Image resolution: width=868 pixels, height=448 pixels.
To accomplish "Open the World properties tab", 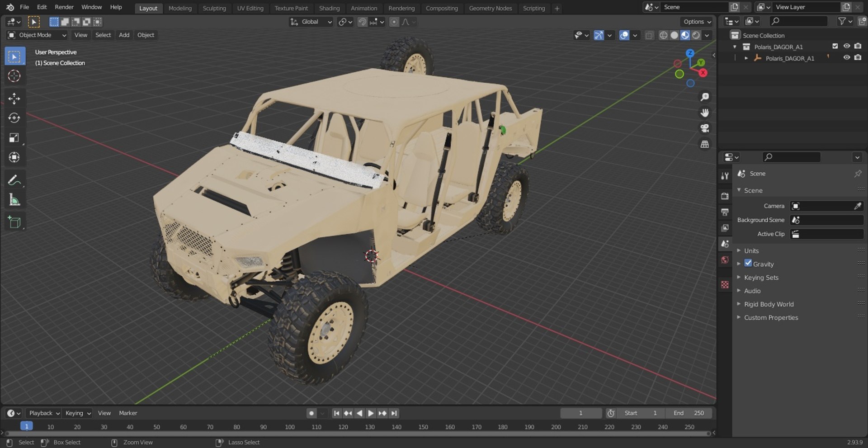I will [725, 260].
